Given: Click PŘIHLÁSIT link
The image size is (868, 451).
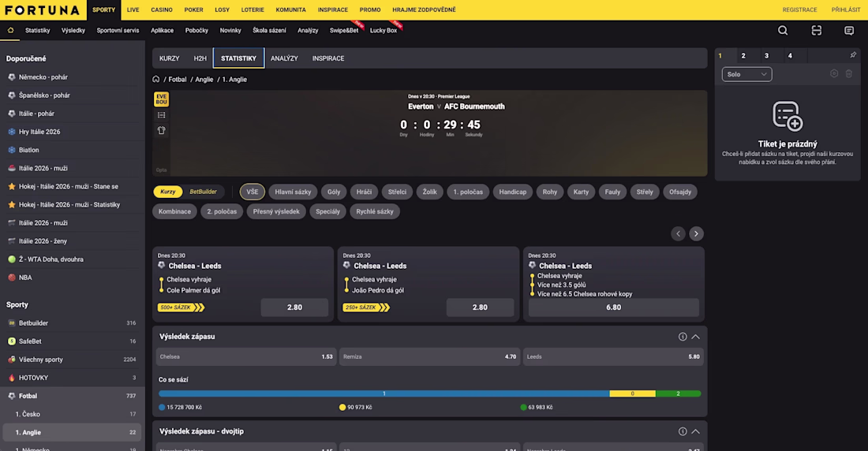Looking at the screenshot, I should 845,10.
